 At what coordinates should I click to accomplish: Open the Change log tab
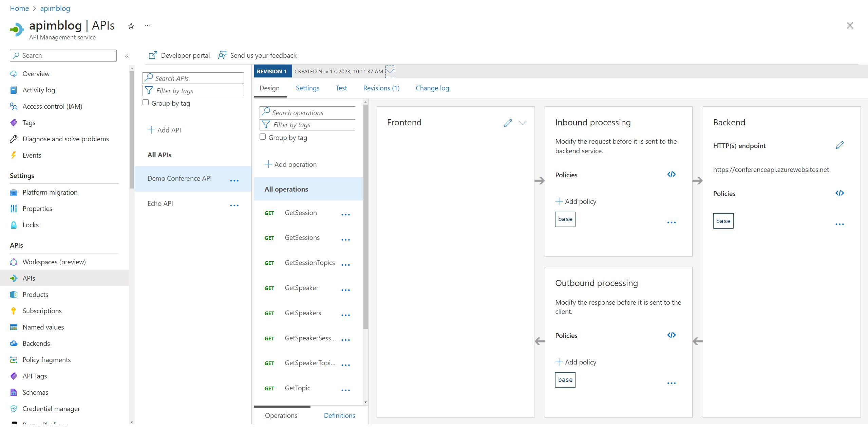432,88
